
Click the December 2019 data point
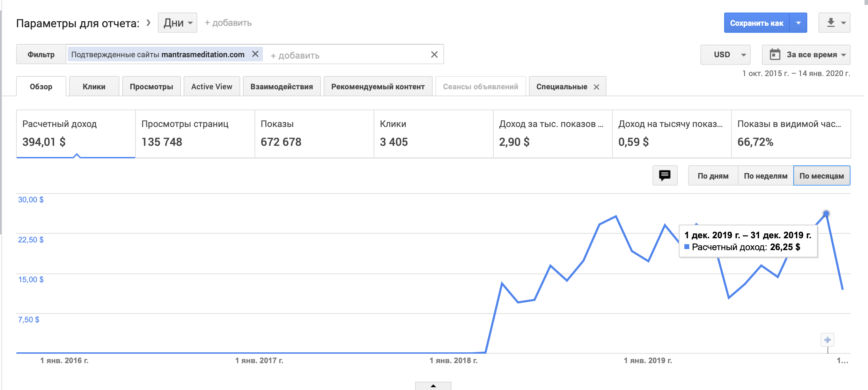(x=826, y=213)
